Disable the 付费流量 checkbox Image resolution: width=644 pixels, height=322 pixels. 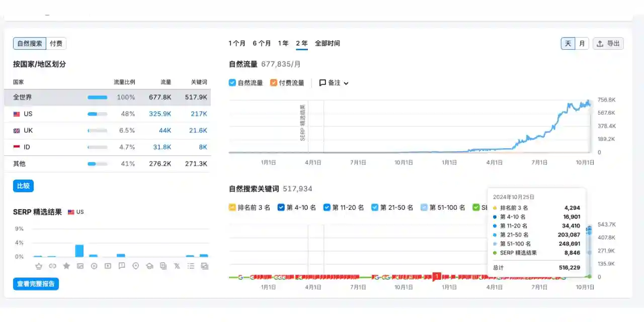(274, 83)
